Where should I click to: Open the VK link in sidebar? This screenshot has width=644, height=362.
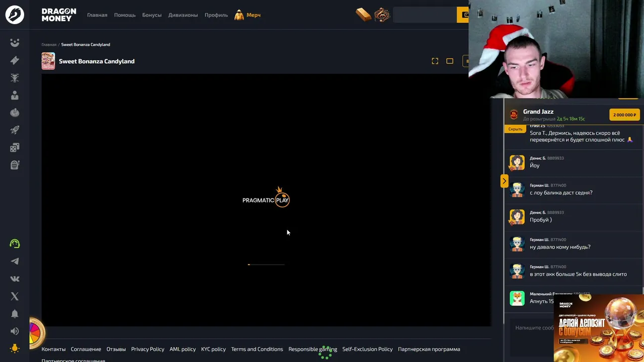coord(15,279)
